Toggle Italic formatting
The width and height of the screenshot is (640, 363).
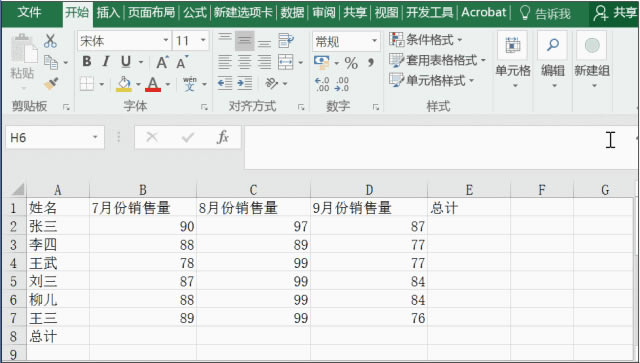(106, 62)
